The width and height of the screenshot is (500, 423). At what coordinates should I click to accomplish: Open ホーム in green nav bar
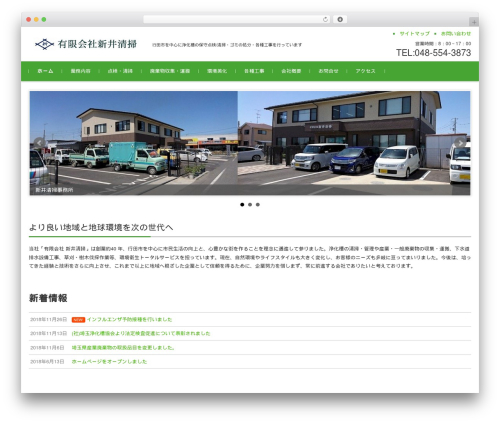coord(45,71)
